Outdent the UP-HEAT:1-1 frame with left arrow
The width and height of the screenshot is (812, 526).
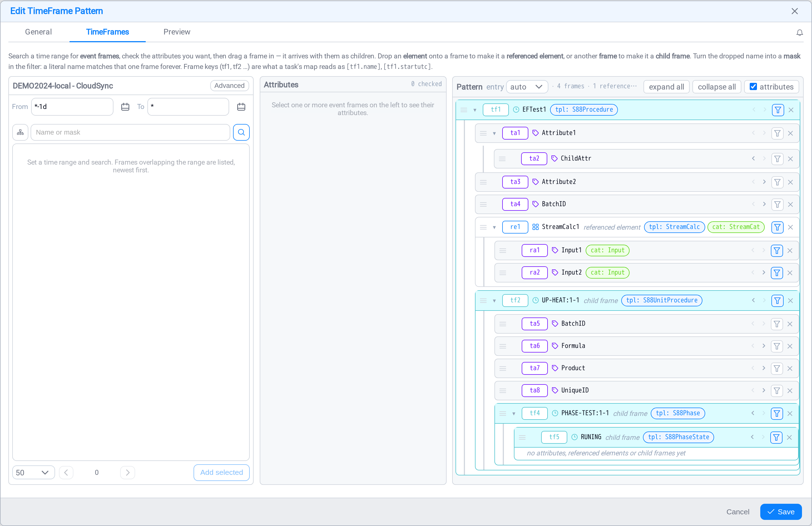click(x=753, y=300)
